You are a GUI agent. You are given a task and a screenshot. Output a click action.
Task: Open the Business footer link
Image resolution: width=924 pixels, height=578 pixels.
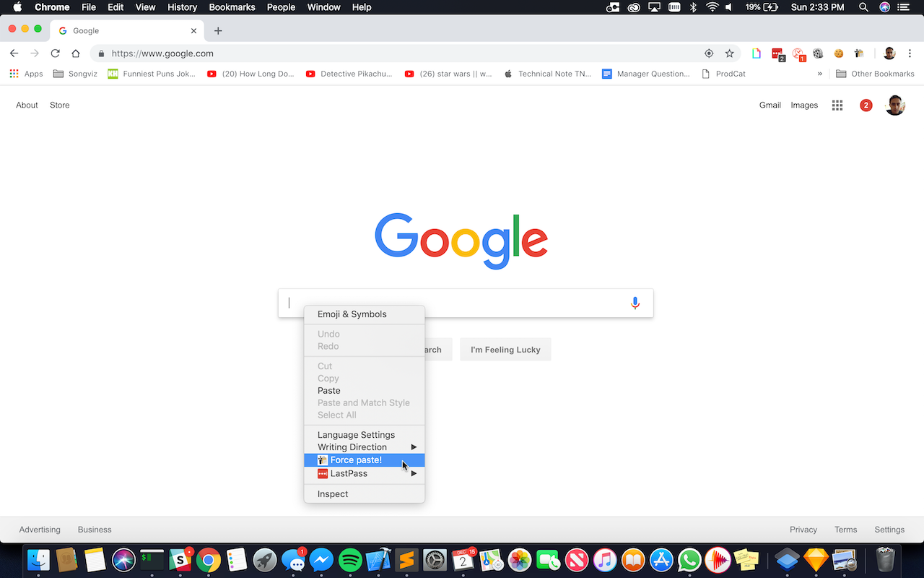pos(95,530)
